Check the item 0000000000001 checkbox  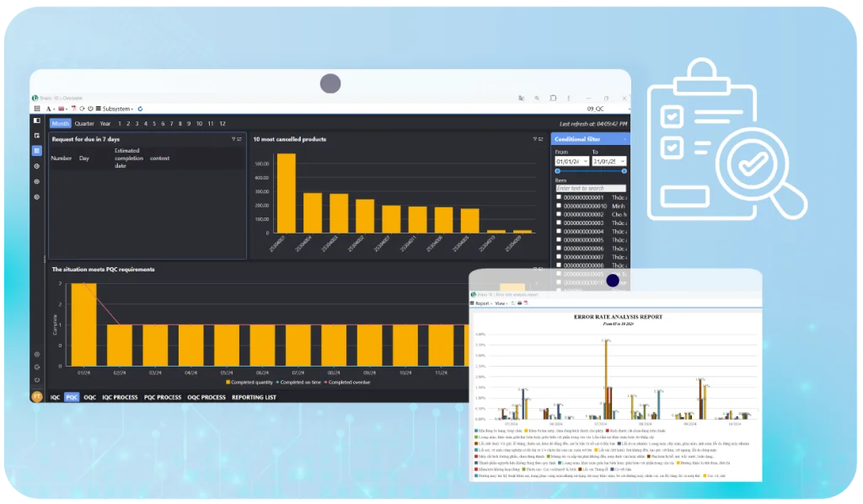(559, 197)
